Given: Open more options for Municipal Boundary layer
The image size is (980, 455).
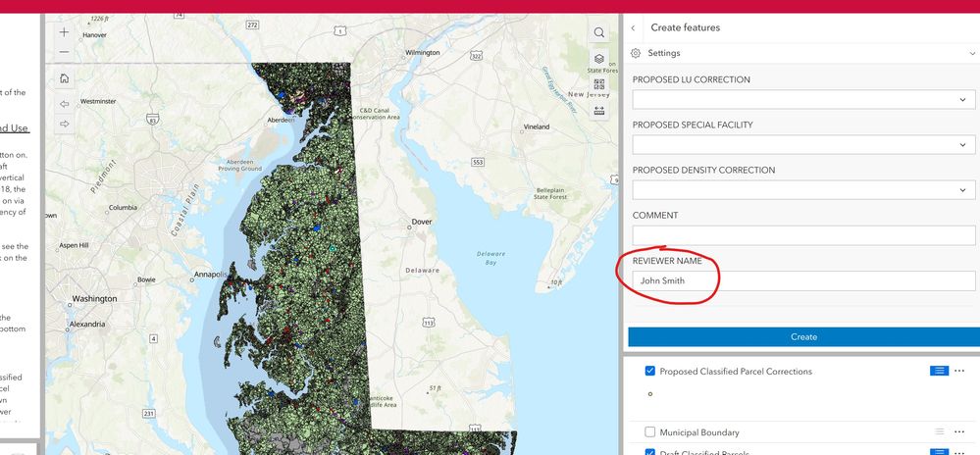Looking at the screenshot, I should [x=959, y=431].
